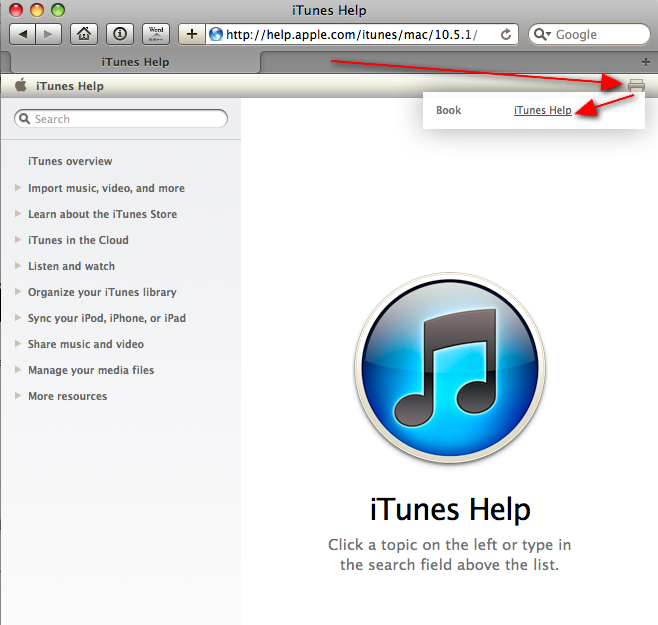Open the Google search magnifier dropdown

tap(542, 34)
